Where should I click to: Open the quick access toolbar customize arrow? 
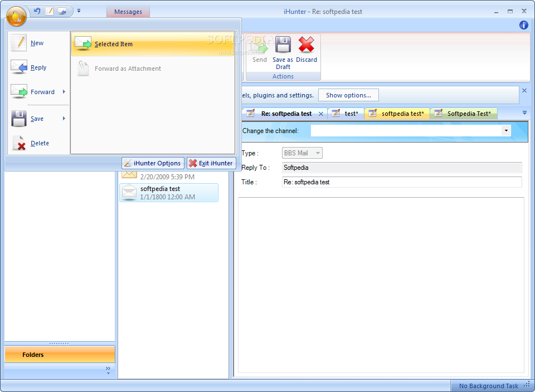79,11
